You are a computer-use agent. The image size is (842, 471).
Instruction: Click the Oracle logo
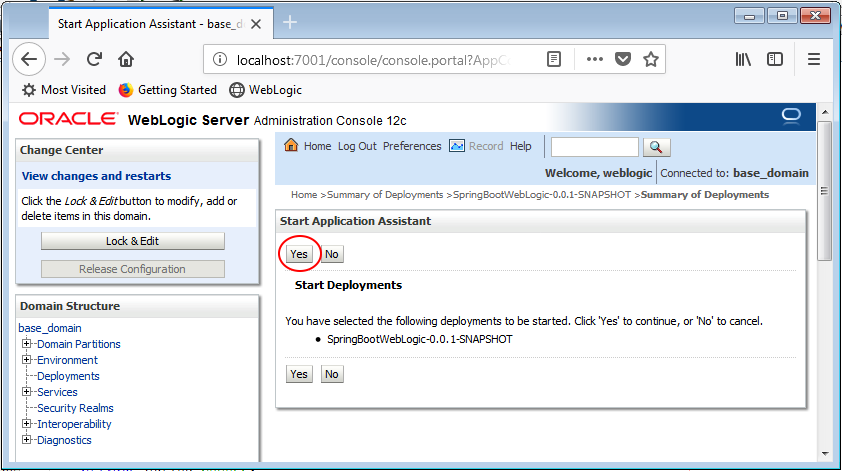68,119
